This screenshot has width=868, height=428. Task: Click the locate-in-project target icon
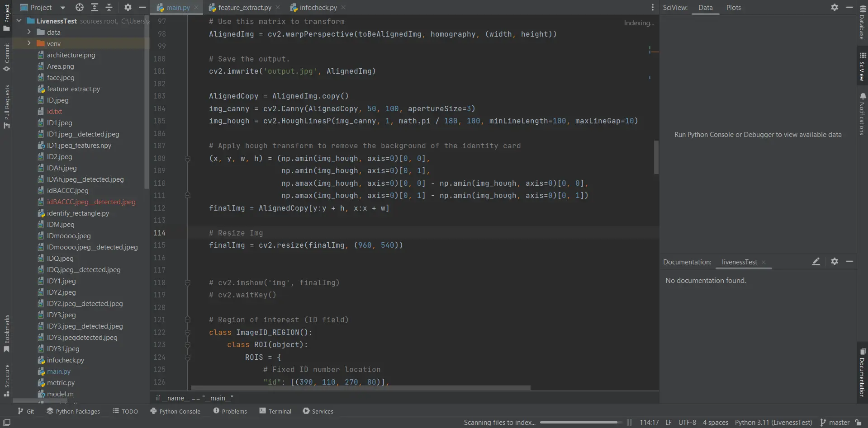(80, 7)
